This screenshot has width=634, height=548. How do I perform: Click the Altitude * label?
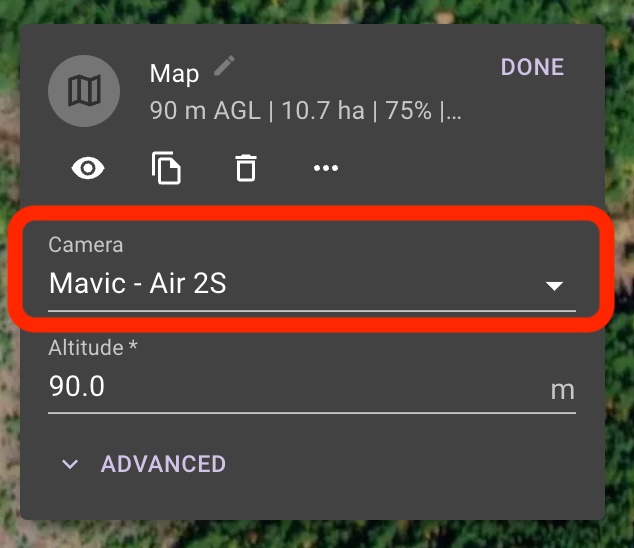(x=93, y=347)
